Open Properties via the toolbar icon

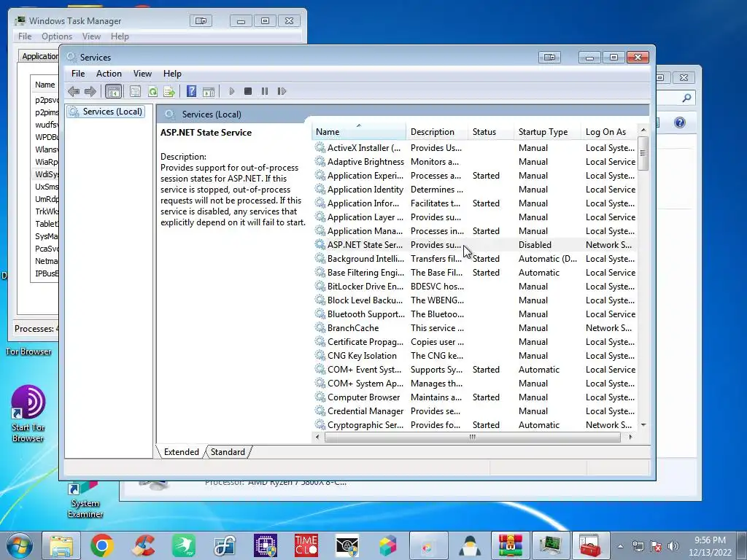(135, 91)
